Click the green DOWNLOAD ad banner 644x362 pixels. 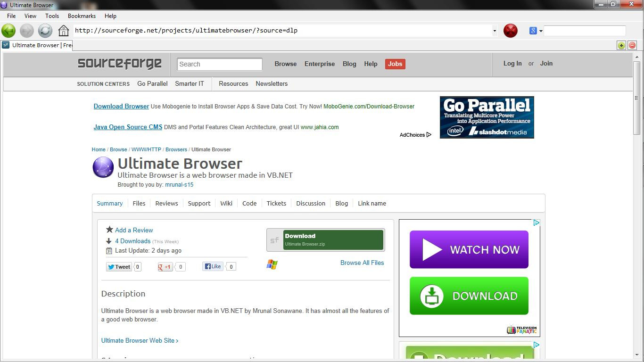tap(469, 296)
